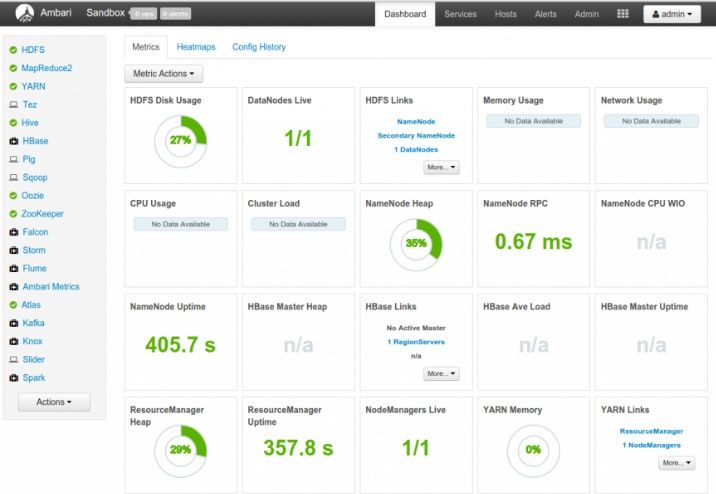Click the NameNode Uptime 405.7 s value

[x=180, y=345]
